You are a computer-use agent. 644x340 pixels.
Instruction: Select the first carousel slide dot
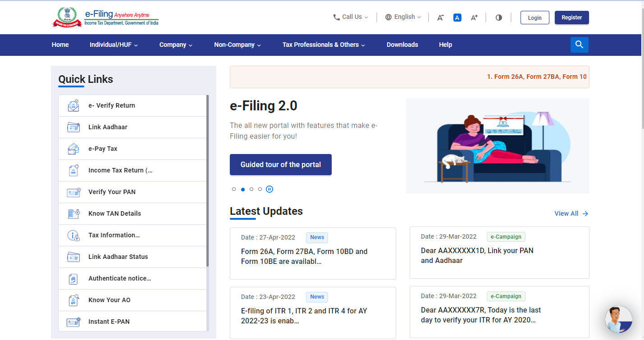(x=234, y=189)
